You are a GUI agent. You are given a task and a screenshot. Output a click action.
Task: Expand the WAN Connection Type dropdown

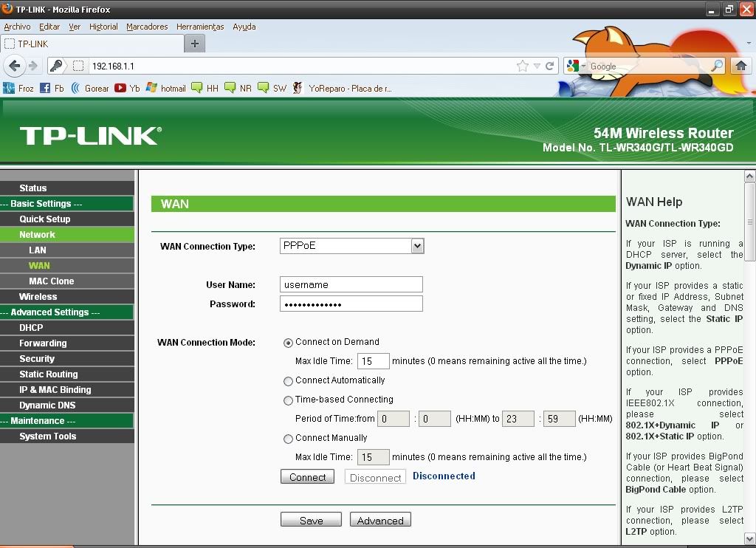417,246
